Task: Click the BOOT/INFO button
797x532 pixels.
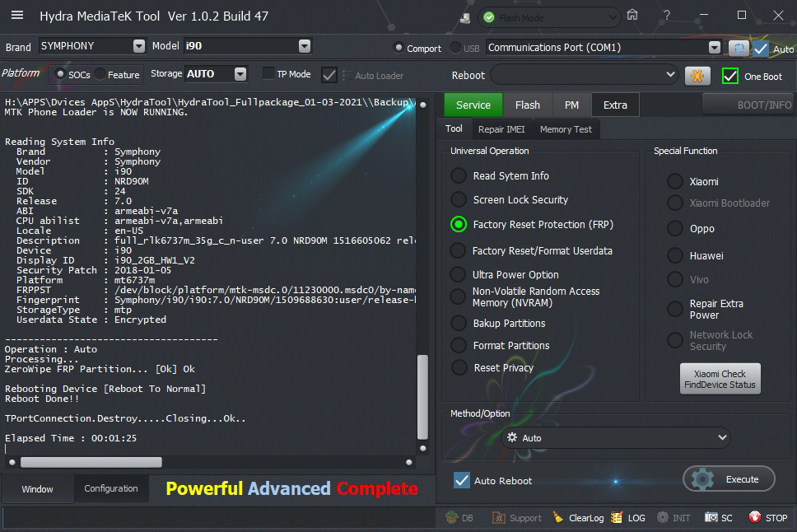Action: (748, 105)
